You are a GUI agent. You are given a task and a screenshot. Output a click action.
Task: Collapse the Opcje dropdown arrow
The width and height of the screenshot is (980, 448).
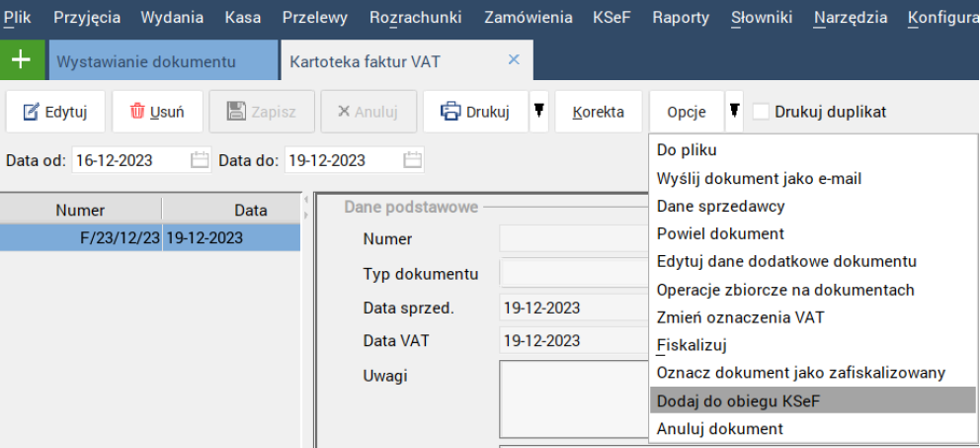point(734,111)
